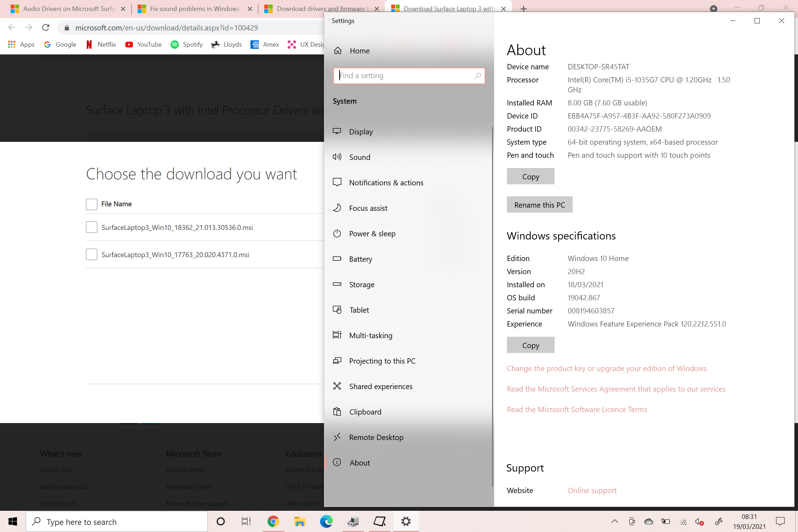Open the Task View taskbar icon
Image resolution: width=798 pixels, height=532 pixels.
pos(246,521)
